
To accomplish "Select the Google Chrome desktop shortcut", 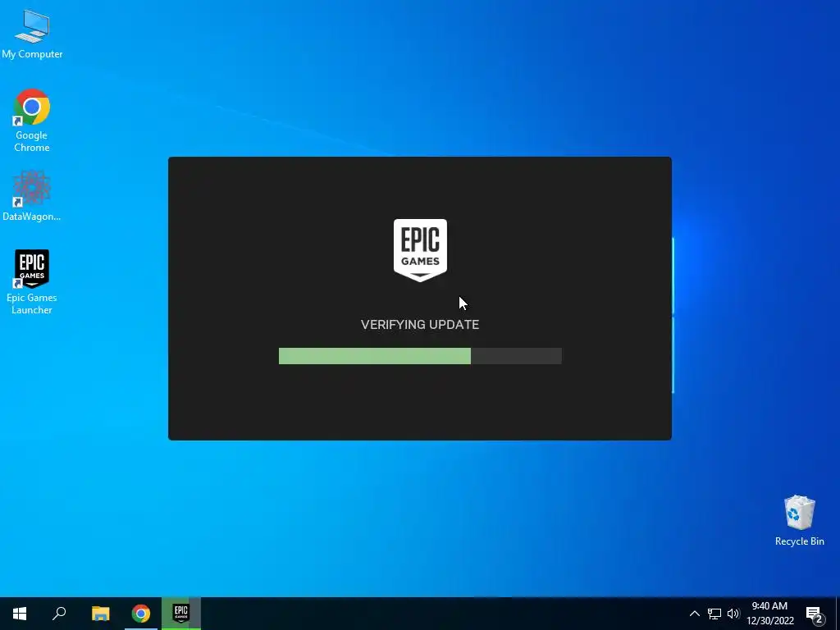I will 32,121.
